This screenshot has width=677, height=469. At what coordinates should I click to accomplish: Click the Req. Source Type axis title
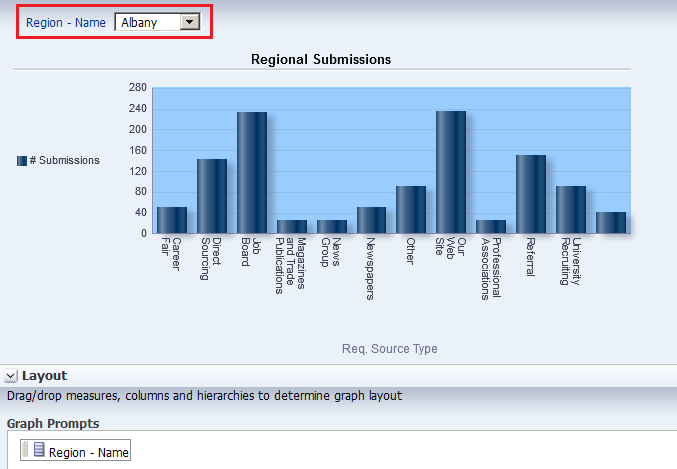coord(389,349)
